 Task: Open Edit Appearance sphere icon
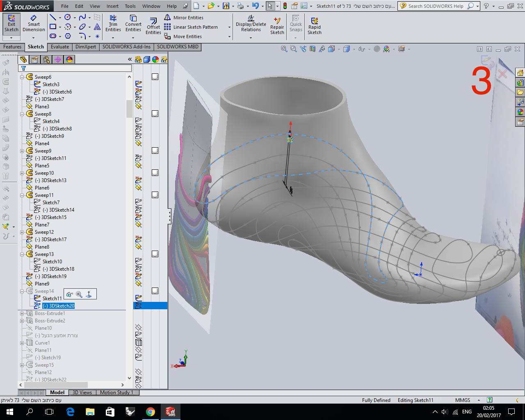click(386, 49)
